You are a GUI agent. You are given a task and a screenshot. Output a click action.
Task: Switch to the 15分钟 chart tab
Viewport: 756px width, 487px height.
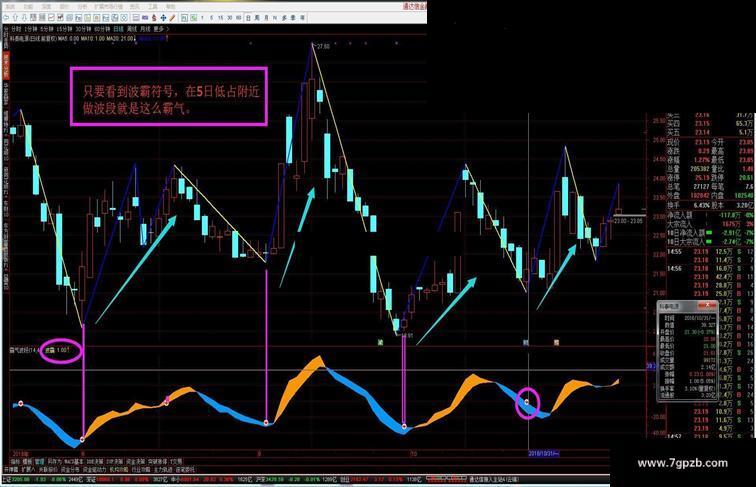click(64, 29)
